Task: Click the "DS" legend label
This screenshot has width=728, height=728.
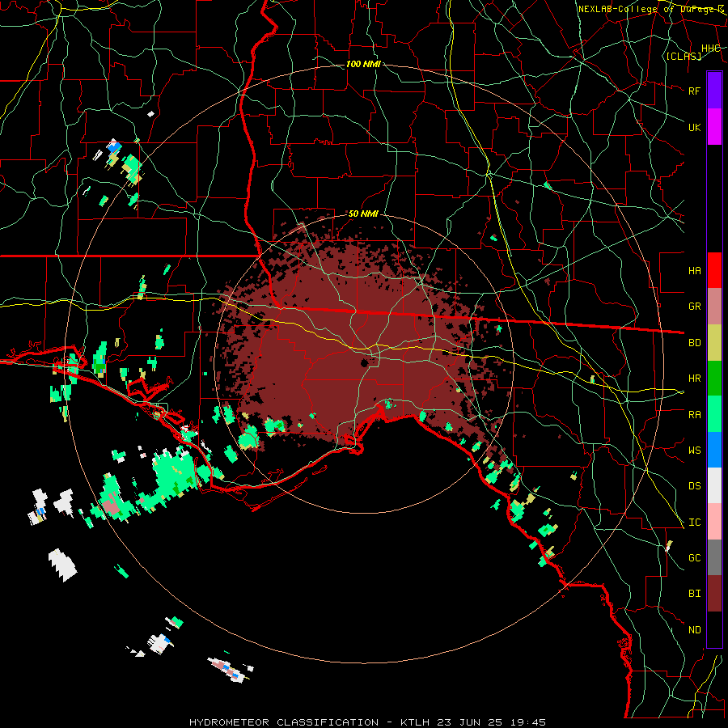Action: tap(694, 485)
